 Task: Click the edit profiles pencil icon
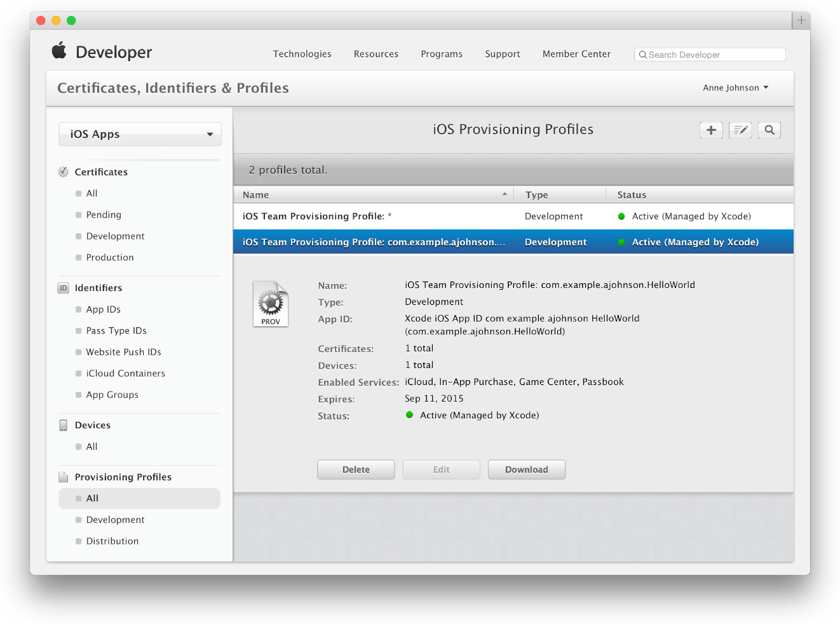[740, 130]
